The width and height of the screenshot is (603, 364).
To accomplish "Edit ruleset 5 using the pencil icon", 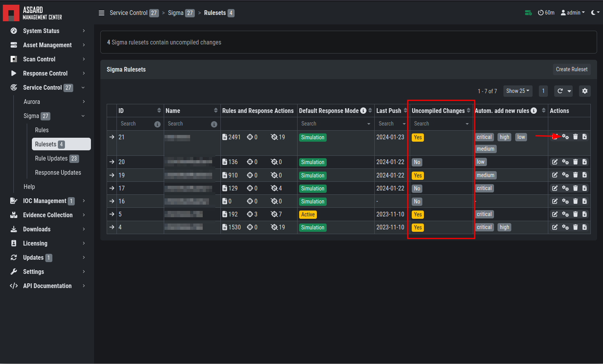I will point(555,214).
